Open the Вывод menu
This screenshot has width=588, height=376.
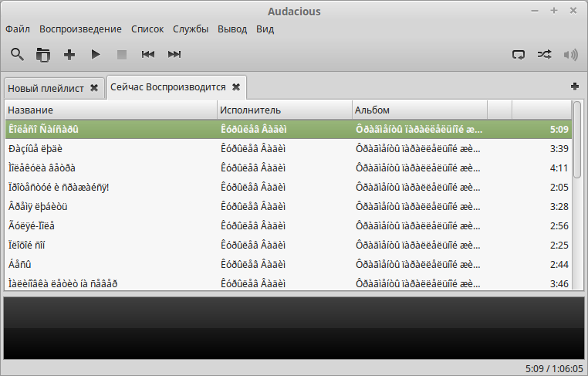point(232,29)
